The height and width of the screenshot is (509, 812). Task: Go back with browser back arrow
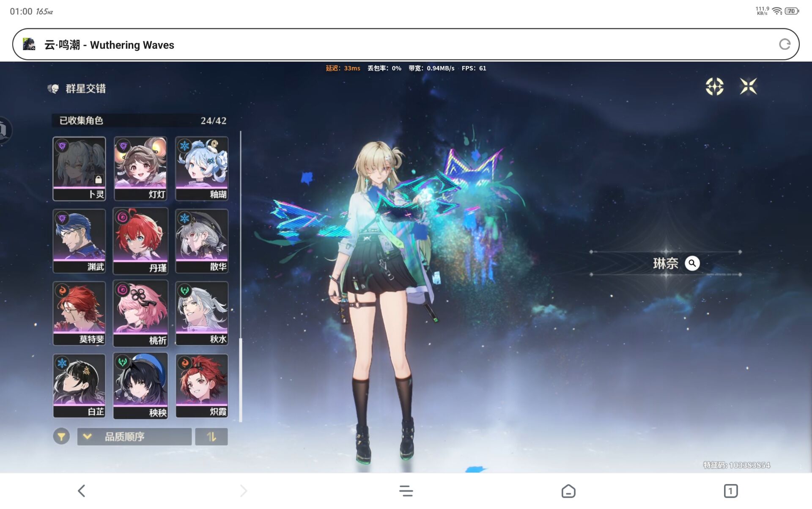point(82,491)
